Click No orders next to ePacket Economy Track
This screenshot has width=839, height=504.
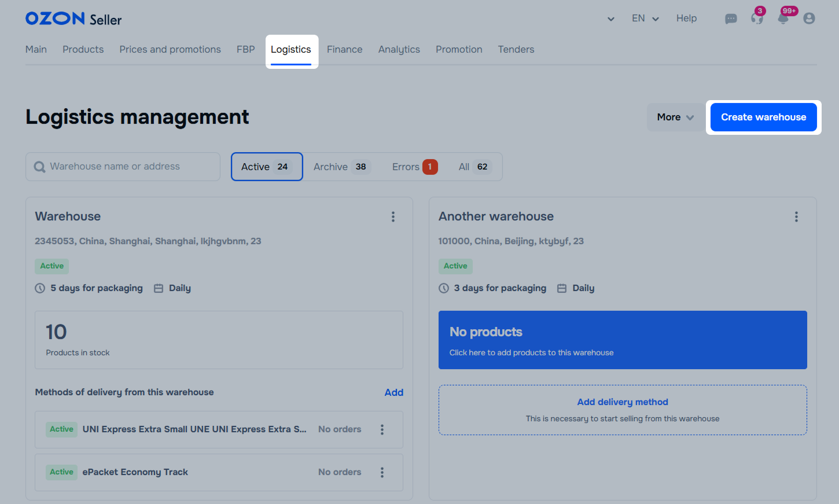[340, 472]
